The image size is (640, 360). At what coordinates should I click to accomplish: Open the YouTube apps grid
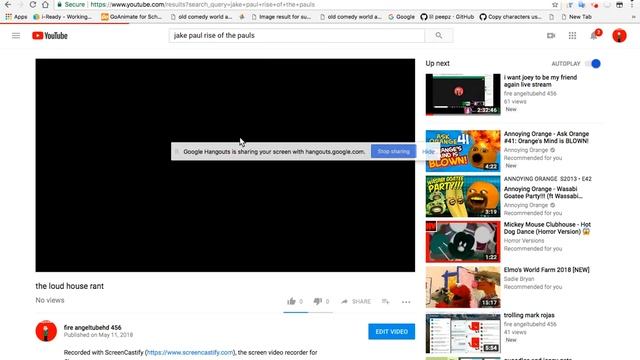coord(572,36)
